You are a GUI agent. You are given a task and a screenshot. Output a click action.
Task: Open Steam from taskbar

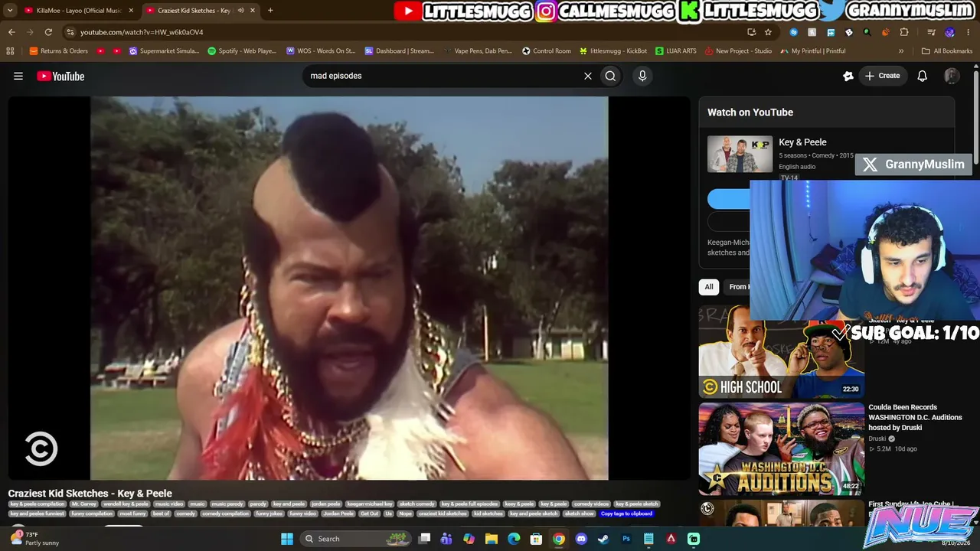pos(603,539)
